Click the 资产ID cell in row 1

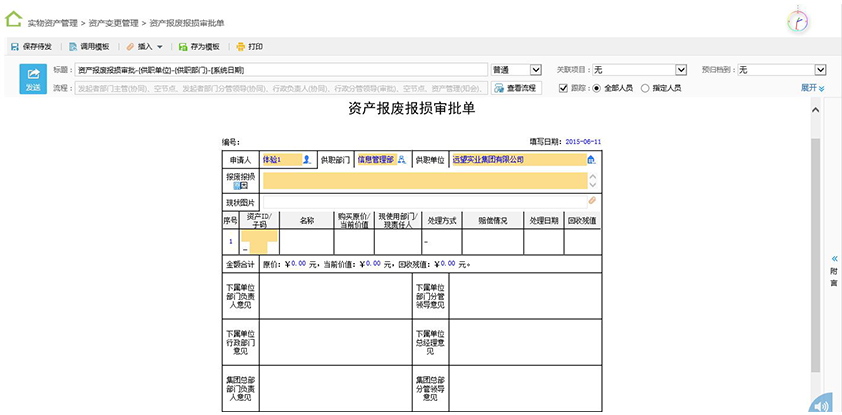click(259, 242)
